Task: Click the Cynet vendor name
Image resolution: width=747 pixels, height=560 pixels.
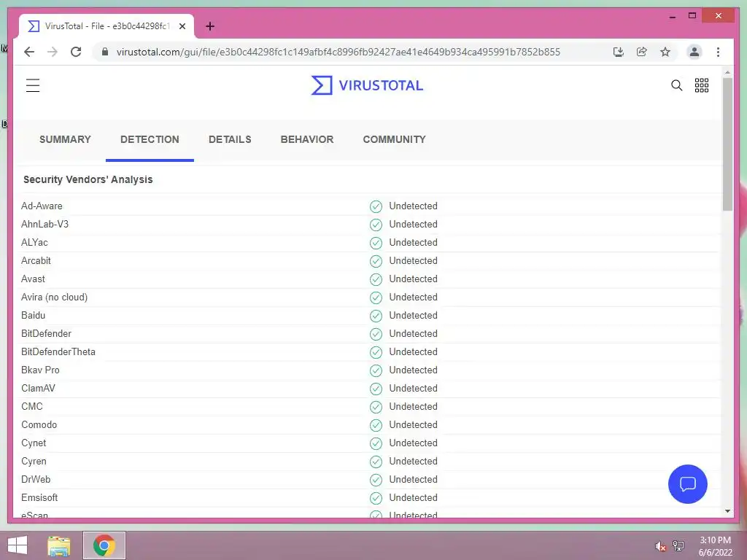Action: (34, 443)
